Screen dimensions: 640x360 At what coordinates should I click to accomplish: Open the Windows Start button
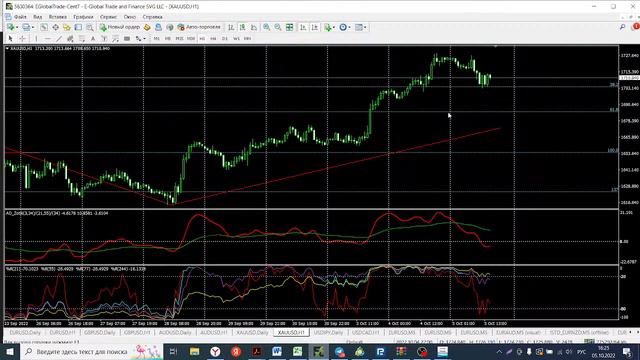tap(9, 351)
